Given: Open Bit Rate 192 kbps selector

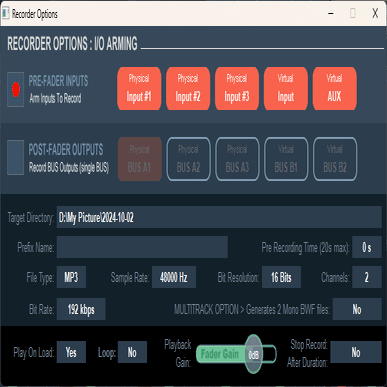Looking at the screenshot, I should (x=81, y=309).
